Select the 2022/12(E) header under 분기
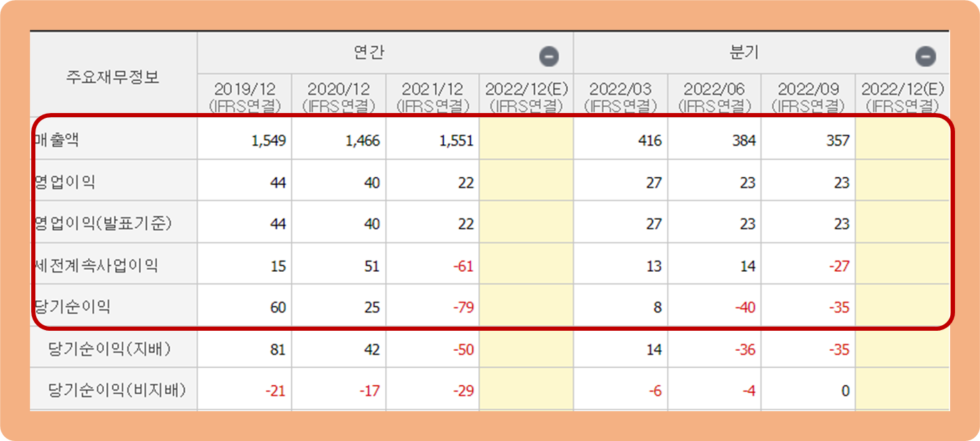Image resolution: width=980 pixels, height=441 pixels. tap(902, 97)
